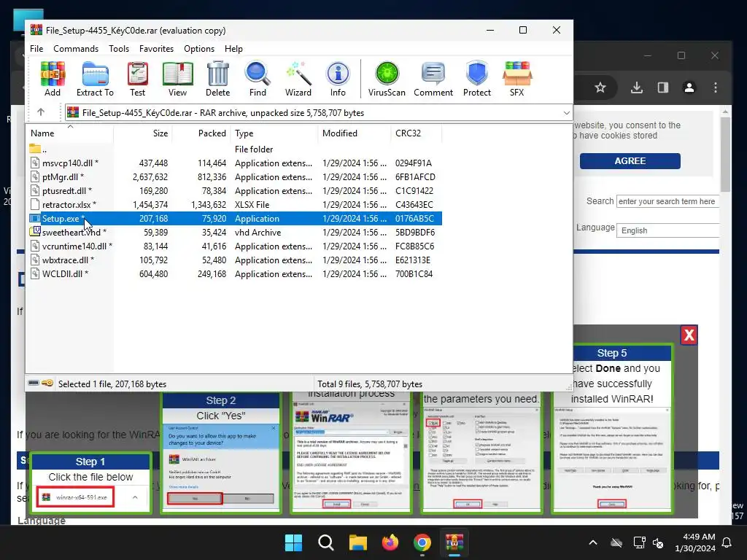Open the File menu

pos(36,49)
